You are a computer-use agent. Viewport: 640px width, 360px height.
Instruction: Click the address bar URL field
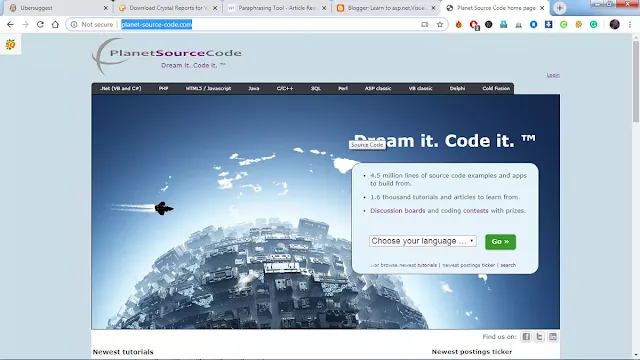[x=257, y=24]
